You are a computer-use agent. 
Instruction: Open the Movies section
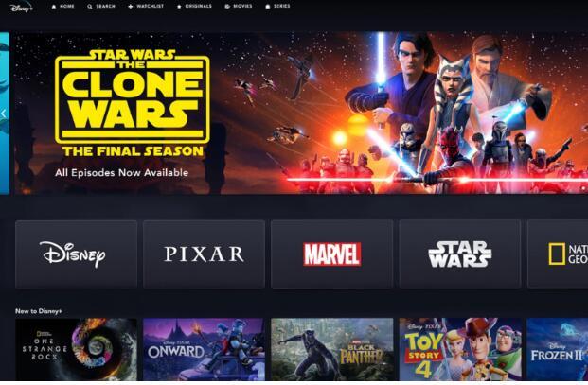tap(238, 7)
